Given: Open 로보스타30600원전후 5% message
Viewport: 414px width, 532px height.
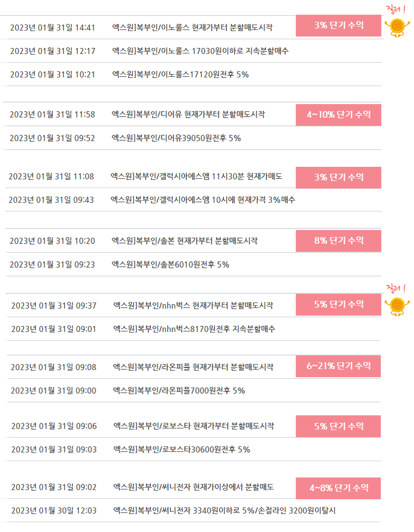Looking at the screenshot, I should pyautogui.click(x=182, y=450).
